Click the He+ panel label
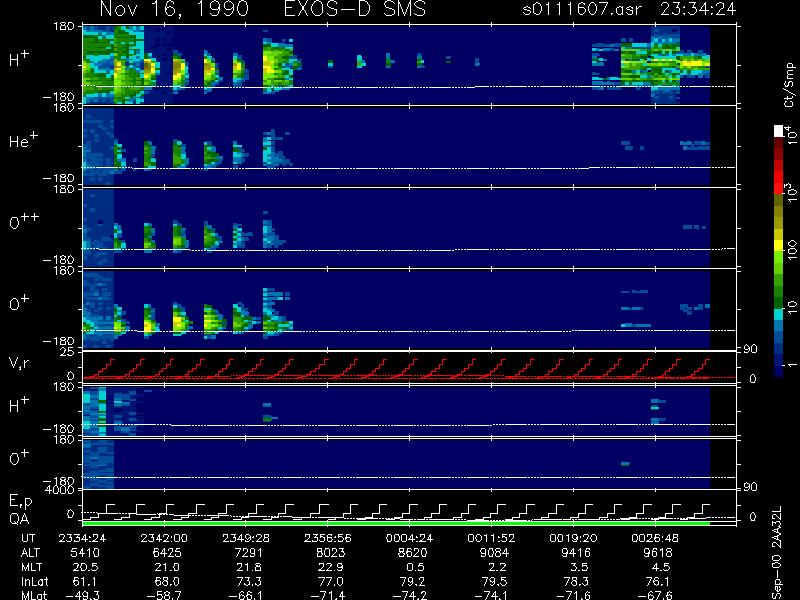Viewport: 800px width, 600px height. point(23,140)
